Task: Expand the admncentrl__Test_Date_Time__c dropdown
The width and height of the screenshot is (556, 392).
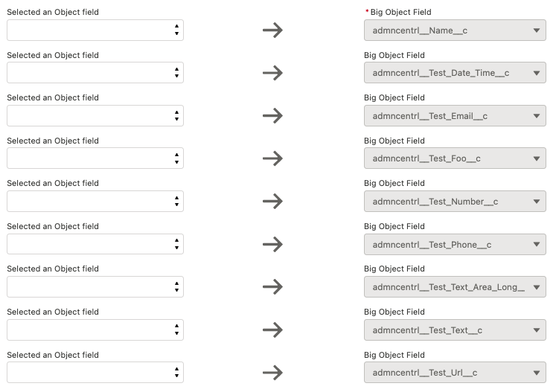Action: point(455,73)
